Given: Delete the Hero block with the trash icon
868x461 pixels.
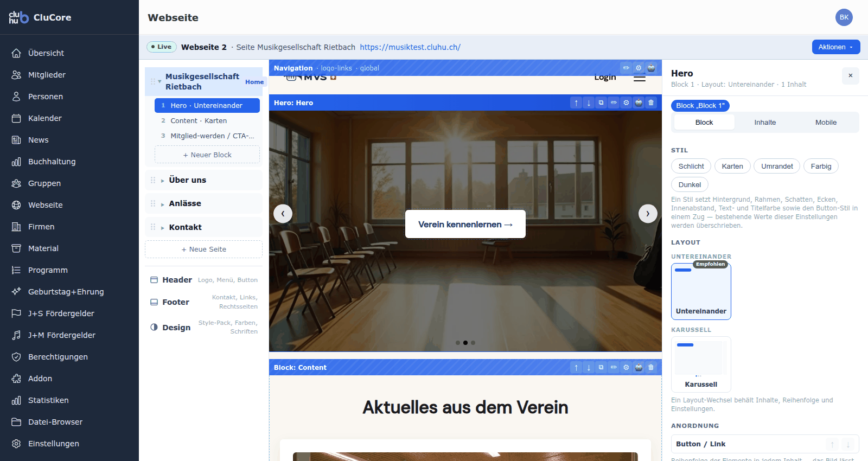Looking at the screenshot, I should 651,103.
